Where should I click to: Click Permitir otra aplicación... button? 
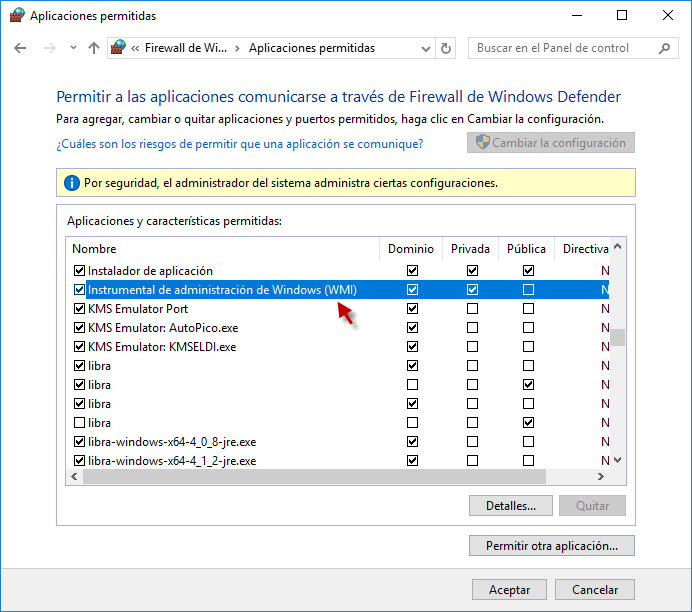click(x=552, y=546)
